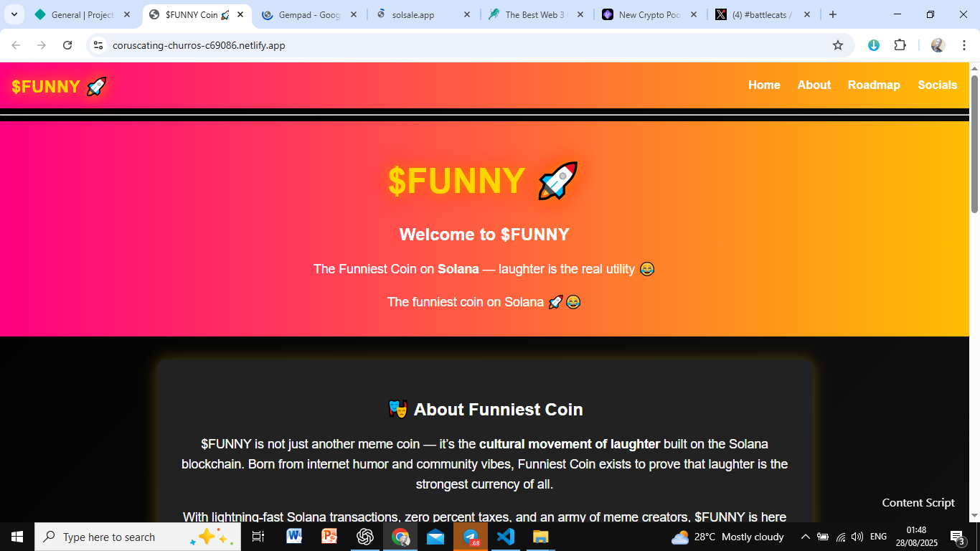The width and height of the screenshot is (980, 551).
Task: Open Chrome's three-dot menu
Action: click(x=964, y=45)
